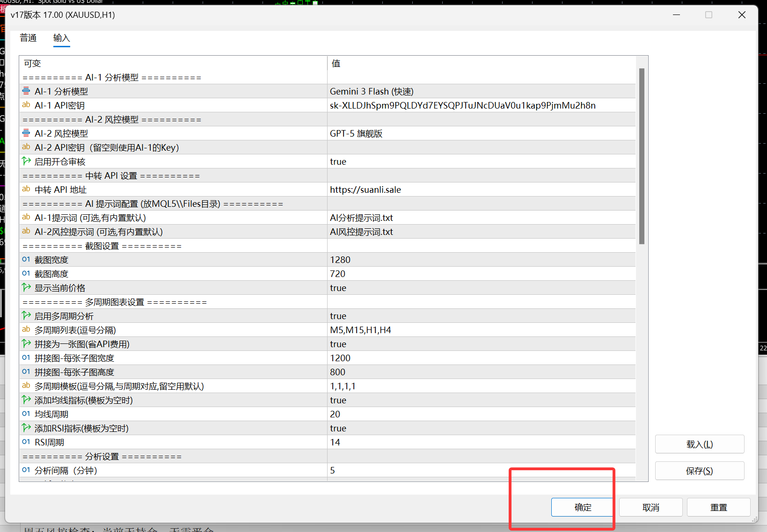Viewport: 767px width, 532px height.
Task: Select the RSI周期 parameter name
Action: tap(49, 442)
